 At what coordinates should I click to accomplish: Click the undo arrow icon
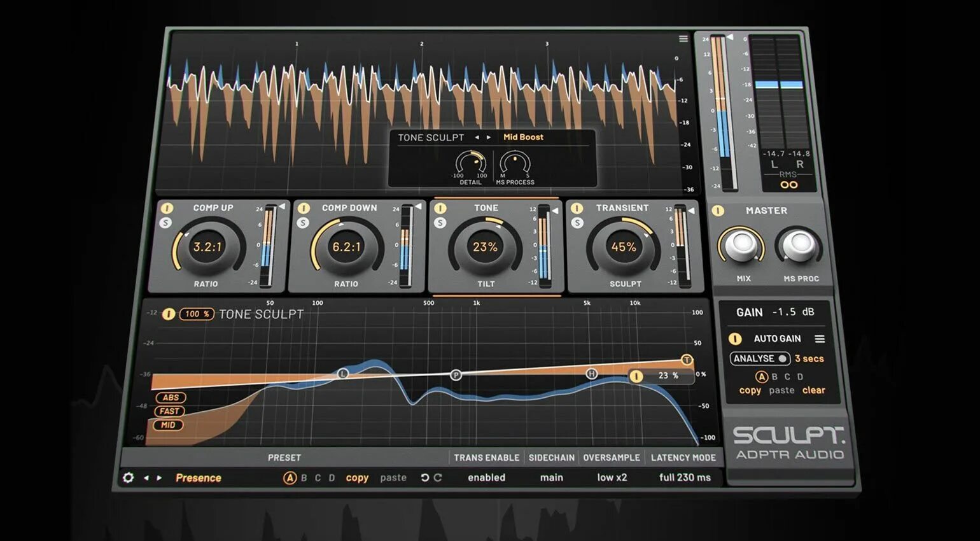pos(424,477)
